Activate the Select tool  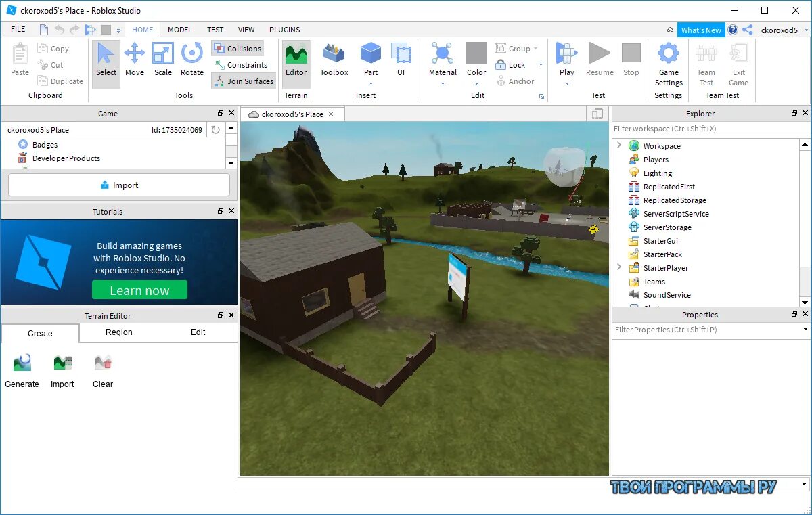(106, 61)
